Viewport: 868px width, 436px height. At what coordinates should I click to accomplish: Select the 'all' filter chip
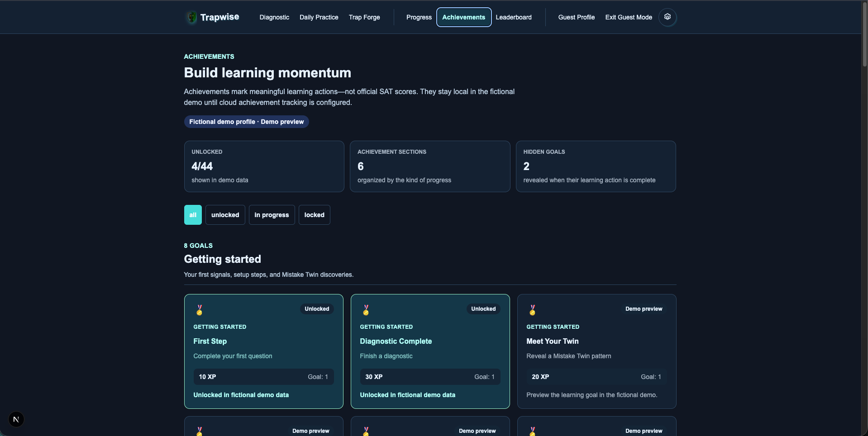click(x=193, y=215)
